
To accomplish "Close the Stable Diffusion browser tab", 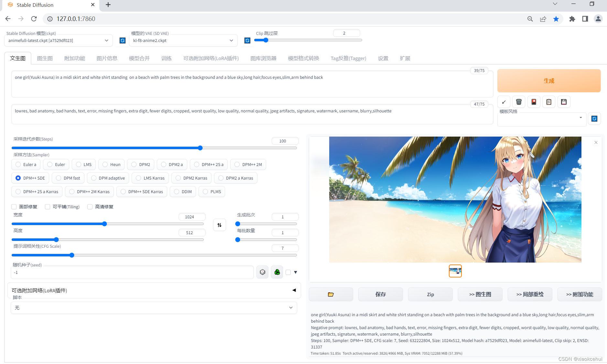I will 93,5.
